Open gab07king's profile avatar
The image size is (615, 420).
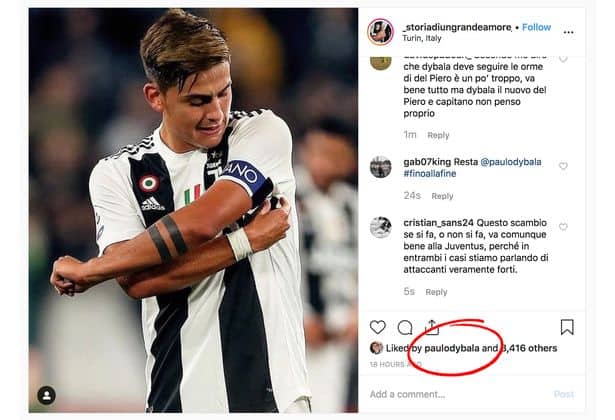(x=380, y=167)
